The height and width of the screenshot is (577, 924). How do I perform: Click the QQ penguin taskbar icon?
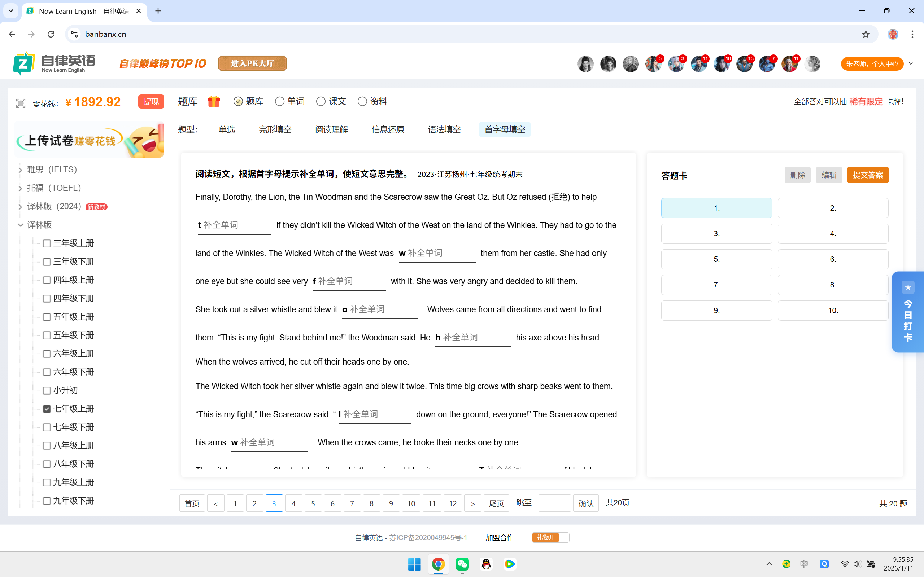pyautogui.click(x=486, y=564)
